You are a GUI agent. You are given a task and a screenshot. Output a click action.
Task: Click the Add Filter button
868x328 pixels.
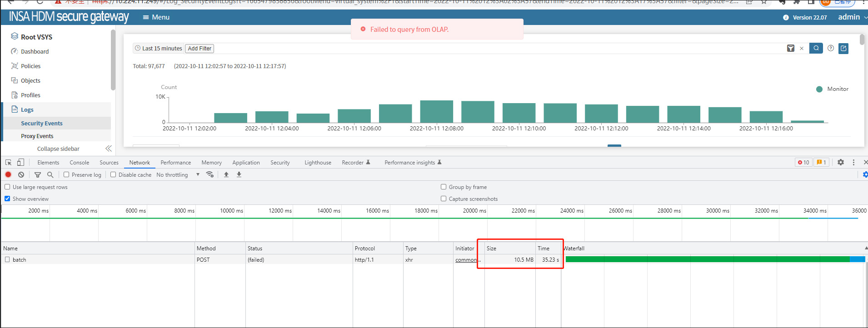(200, 48)
